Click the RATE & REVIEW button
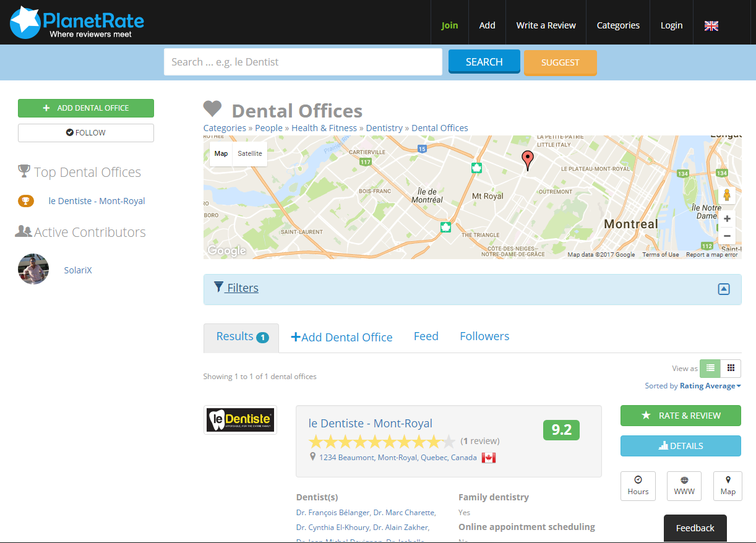 681,416
